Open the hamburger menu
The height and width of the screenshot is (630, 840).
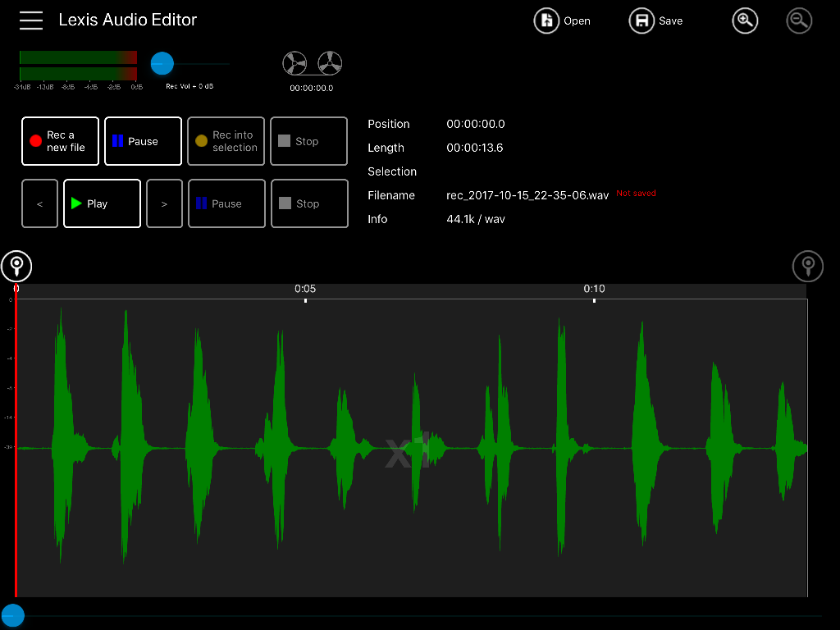click(x=31, y=21)
